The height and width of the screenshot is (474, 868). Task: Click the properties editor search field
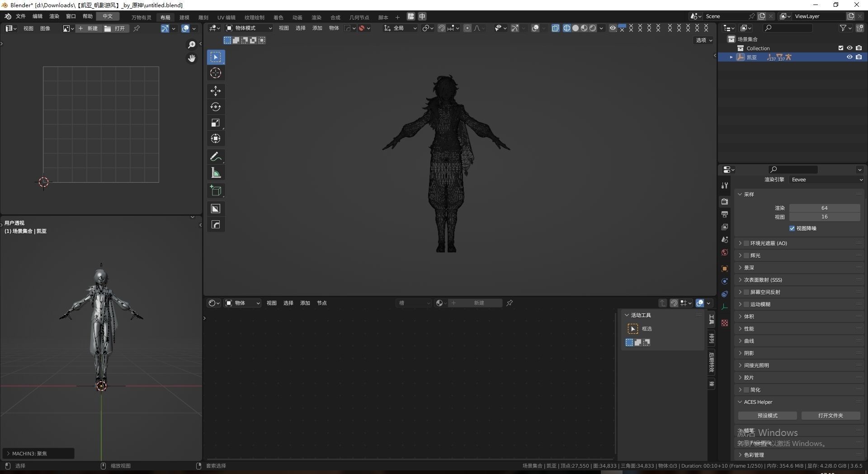[x=793, y=170]
